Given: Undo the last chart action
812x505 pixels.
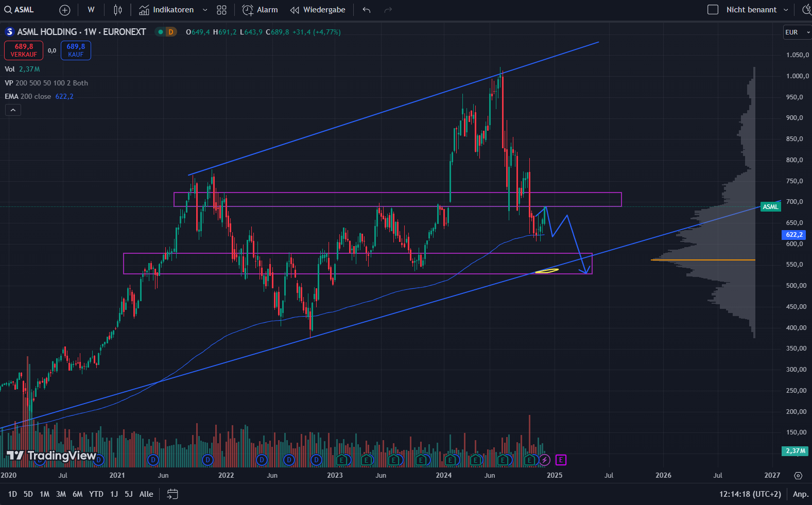Looking at the screenshot, I should point(367,10).
